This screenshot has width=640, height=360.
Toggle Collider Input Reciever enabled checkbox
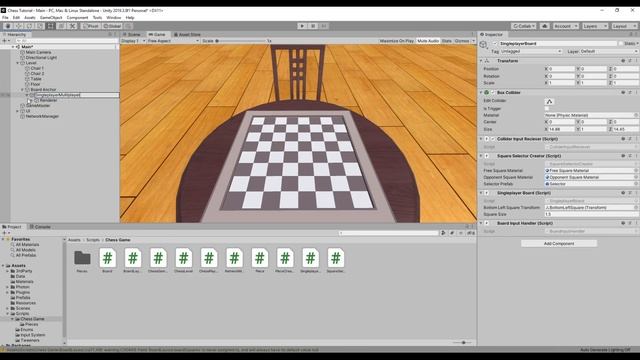tap(493, 139)
